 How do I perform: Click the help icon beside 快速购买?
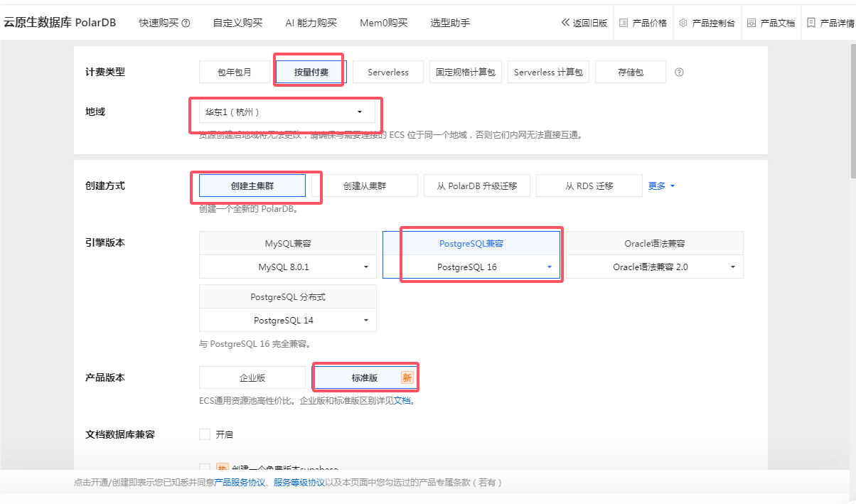click(184, 22)
